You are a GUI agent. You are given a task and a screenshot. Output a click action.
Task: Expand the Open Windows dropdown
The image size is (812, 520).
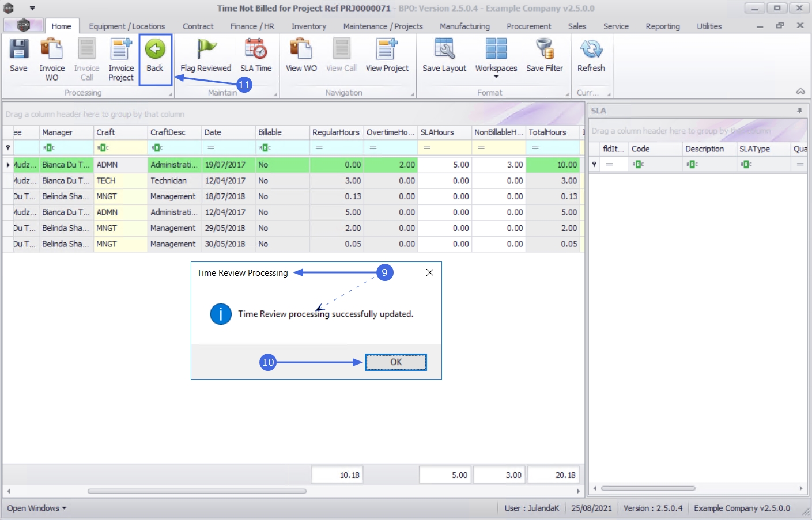coord(37,508)
